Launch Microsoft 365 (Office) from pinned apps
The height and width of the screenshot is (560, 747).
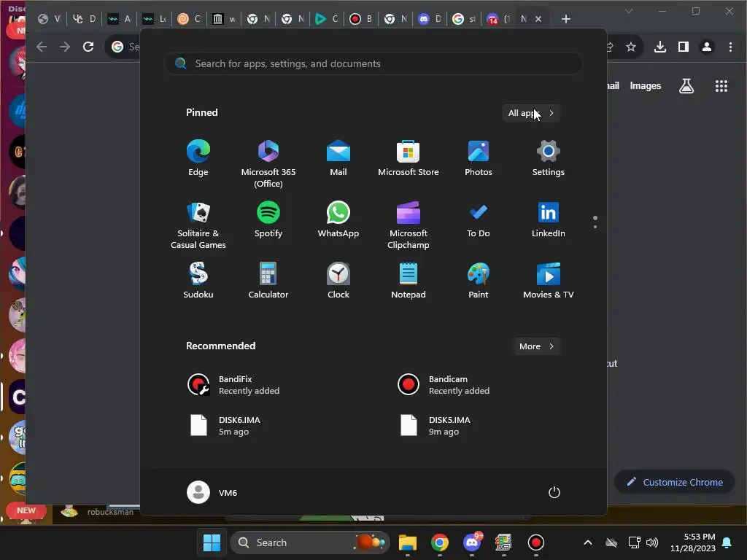(x=268, y=163)
